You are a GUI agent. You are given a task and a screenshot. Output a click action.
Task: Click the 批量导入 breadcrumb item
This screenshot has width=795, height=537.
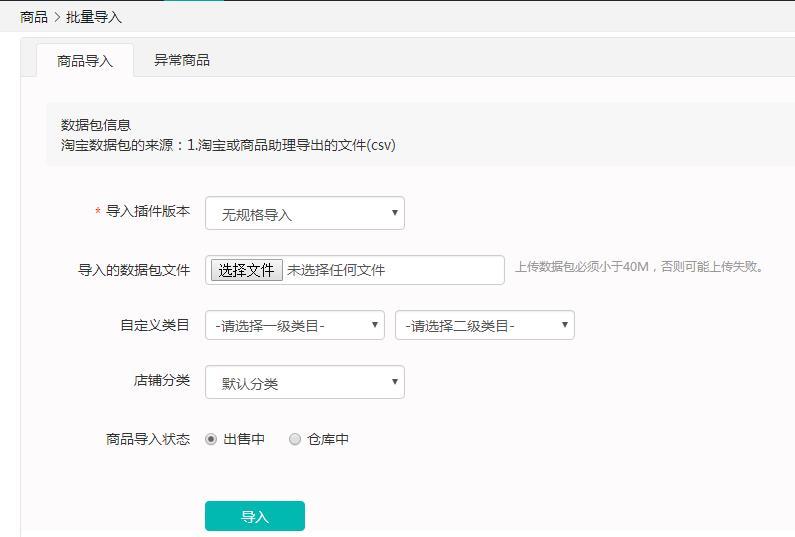94,17
